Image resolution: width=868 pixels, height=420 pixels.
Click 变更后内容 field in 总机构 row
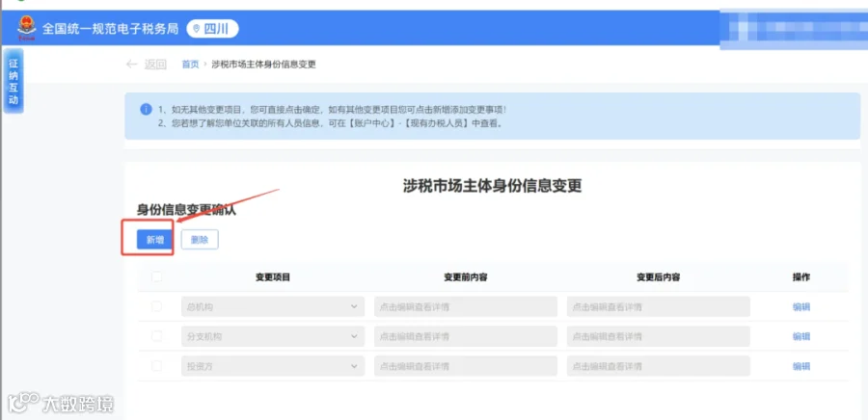click(658, 306)
